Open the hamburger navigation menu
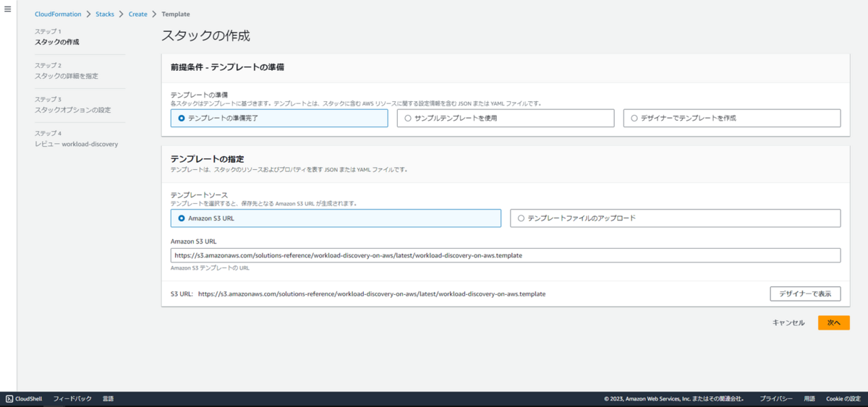Screen dimensions: 868x407 click(8, 9)
